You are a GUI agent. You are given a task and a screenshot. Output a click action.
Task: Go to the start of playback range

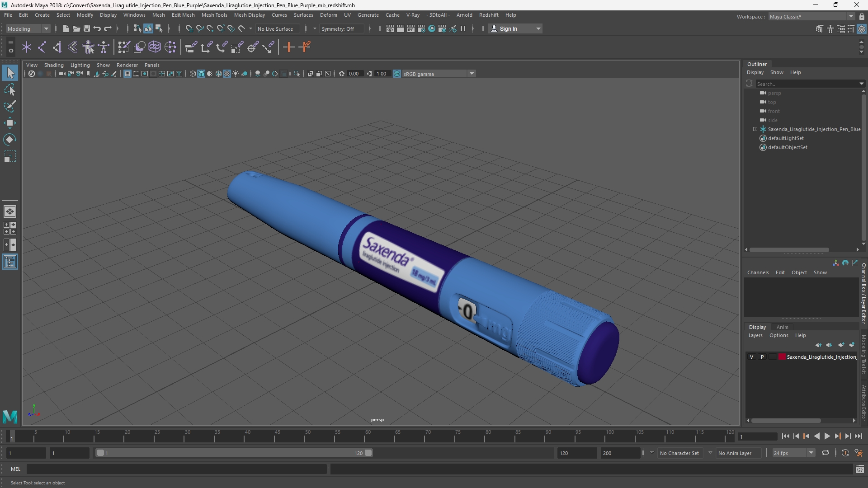(785, 436)
